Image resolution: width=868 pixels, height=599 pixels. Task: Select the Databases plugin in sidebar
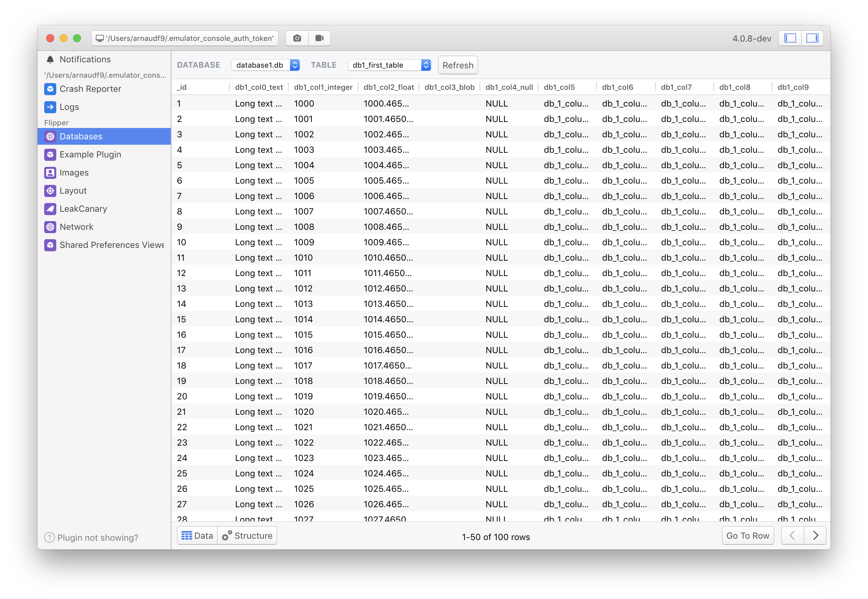pyautogui.click(x=80, y=136)
